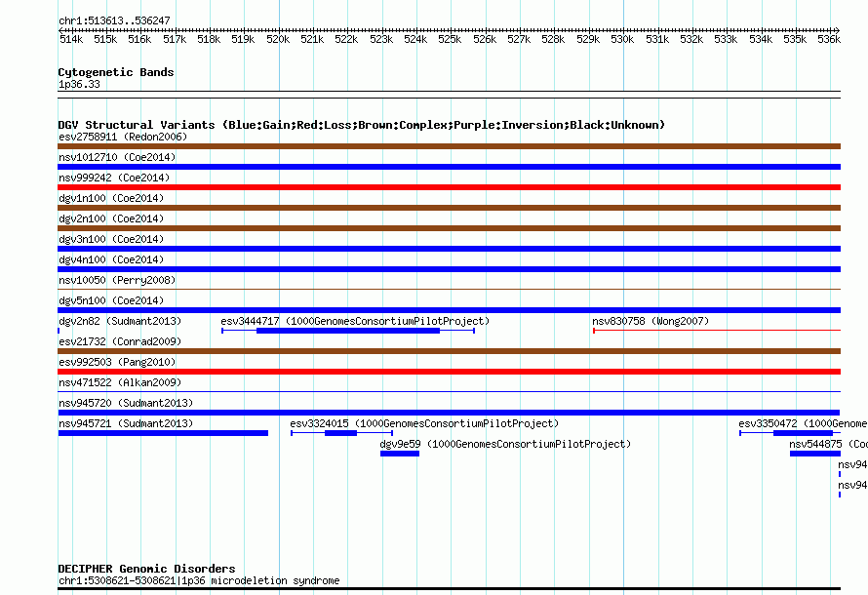
Task: Select the red bar under esv992503
Action: (x=449, y=372)
